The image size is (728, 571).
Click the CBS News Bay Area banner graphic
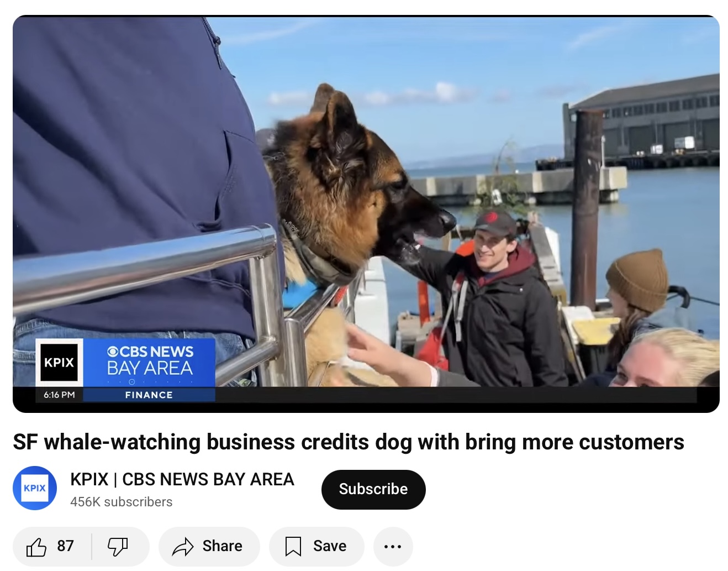tap(149, 363)
